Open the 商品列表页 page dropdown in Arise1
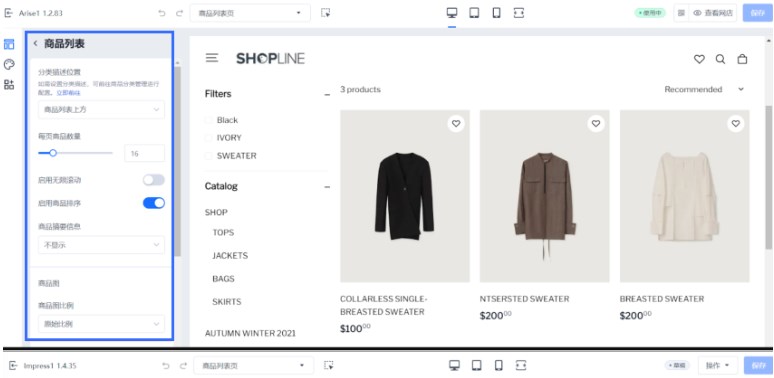Screen dimensions: 774x378 coord(250,13)
